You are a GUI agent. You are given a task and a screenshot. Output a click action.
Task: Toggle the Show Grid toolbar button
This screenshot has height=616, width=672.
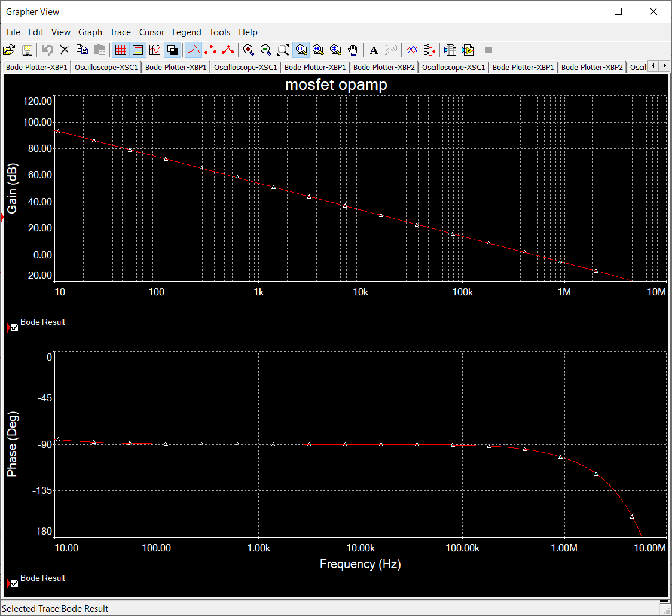pyautogui.click(x=120, y=50)
